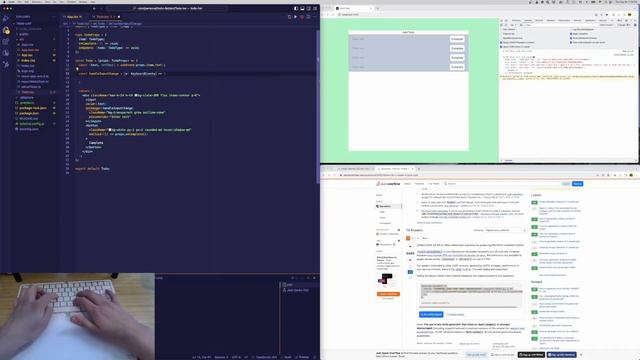Open the Network tab in DevTools
640x360 pixels.
tap(551, 20)
